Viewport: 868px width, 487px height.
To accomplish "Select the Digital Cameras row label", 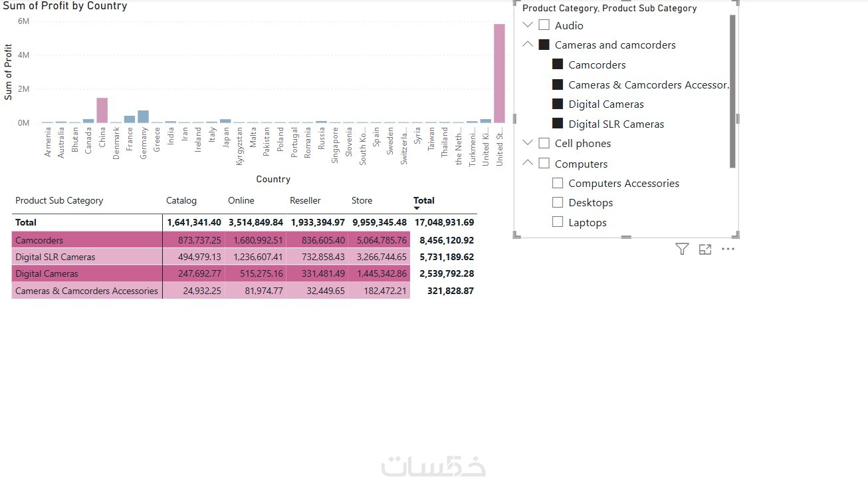I will point(47,273).
